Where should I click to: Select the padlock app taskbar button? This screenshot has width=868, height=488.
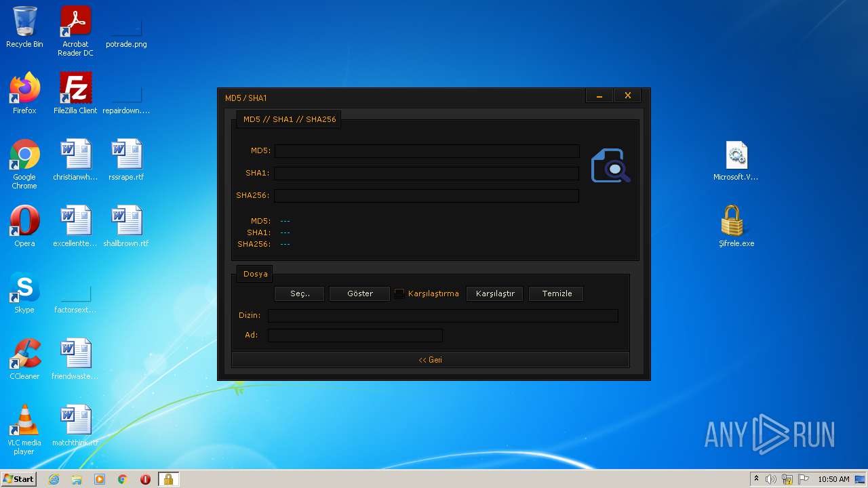[x=168, y=479]
